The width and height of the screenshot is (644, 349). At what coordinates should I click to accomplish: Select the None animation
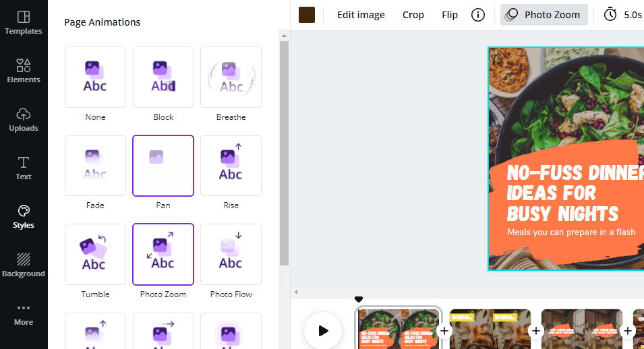click(95, 77)
